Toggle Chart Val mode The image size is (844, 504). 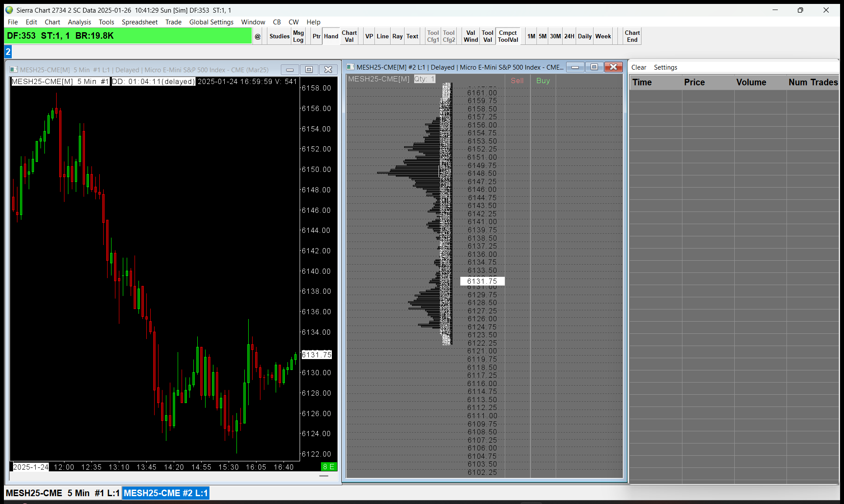click(349, 36)
